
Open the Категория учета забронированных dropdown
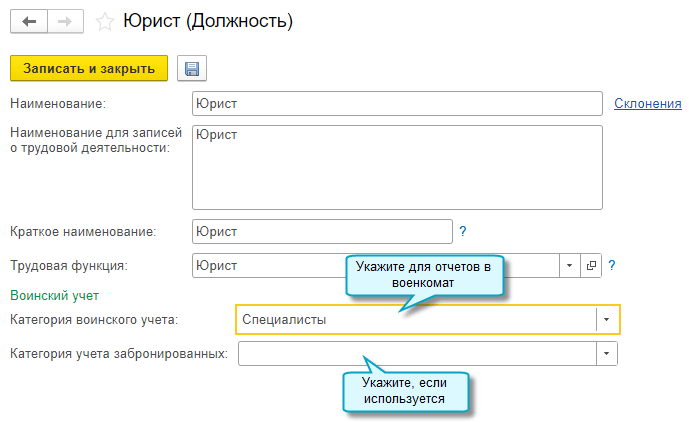point(607,354)
